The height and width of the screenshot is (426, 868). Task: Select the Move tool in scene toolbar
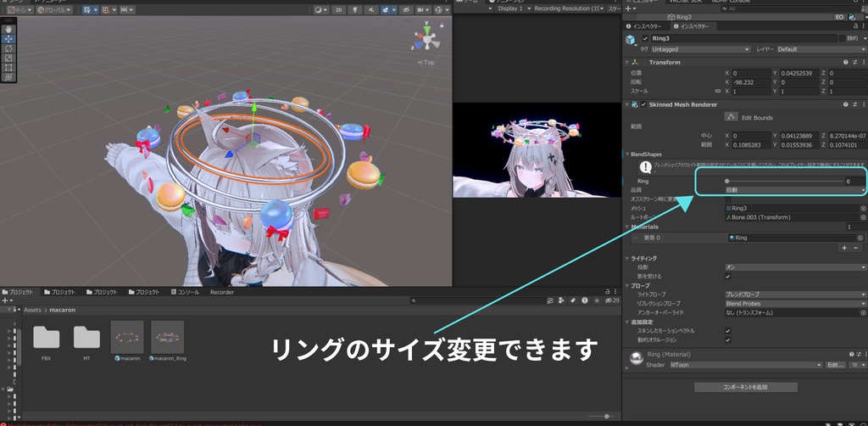tap(8, 39)
